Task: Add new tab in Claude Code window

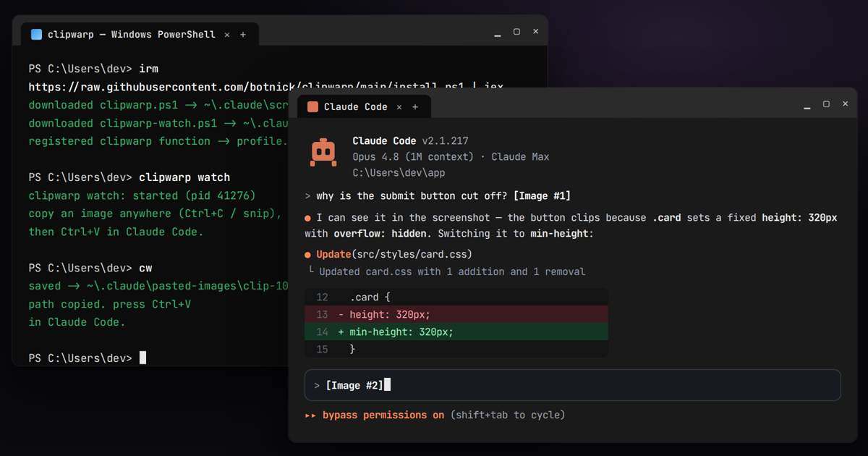Action: tap(415, 106)
